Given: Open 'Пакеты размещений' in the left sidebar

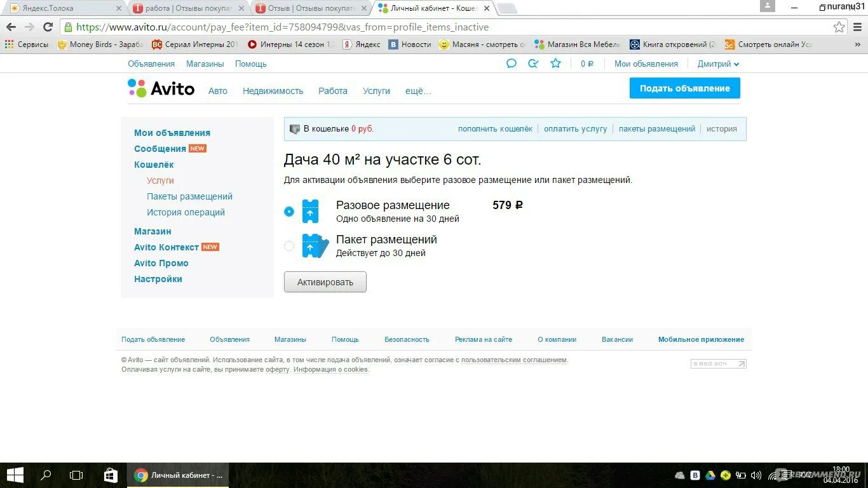Looking at the screenshot, I should coord(189,196).
